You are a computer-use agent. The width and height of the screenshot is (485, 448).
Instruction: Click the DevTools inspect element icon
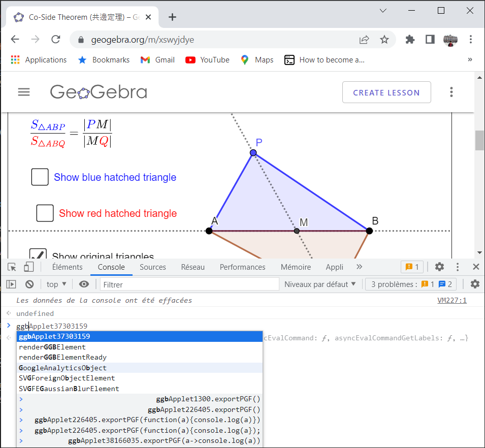coord(12,267)
